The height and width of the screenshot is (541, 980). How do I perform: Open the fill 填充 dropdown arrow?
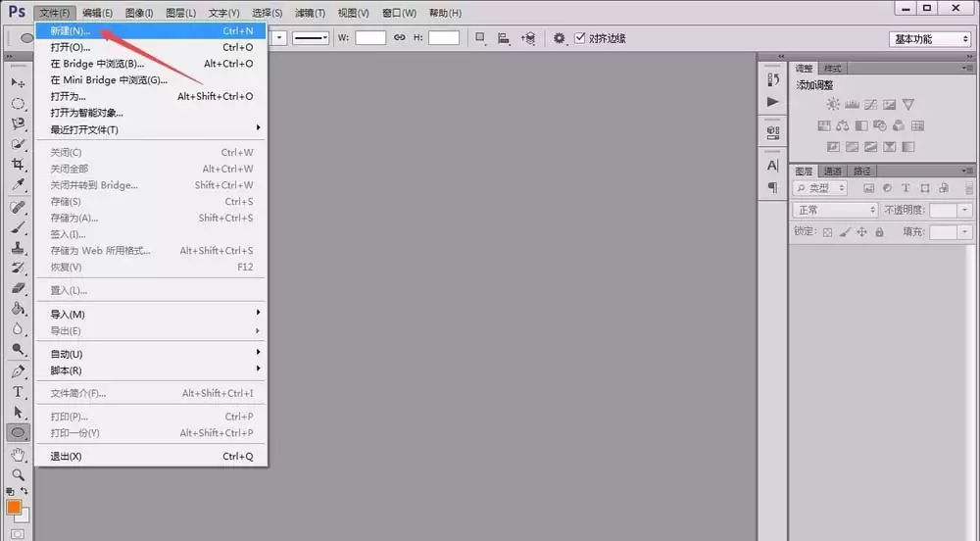[x=965, y=232]
